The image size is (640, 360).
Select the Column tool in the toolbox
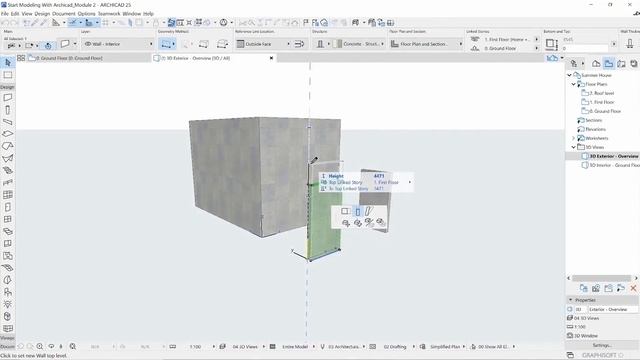(x=8, y=110)
